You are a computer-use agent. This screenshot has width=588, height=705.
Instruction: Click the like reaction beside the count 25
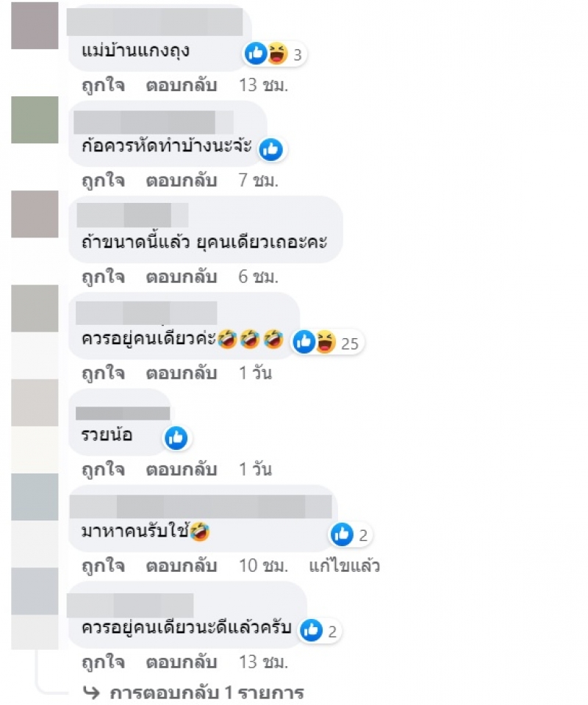coord(304,342)
